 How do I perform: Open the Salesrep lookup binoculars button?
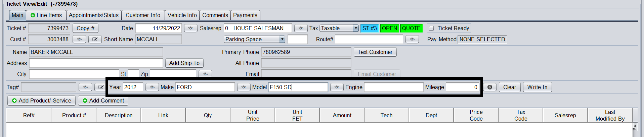point(301,28)
